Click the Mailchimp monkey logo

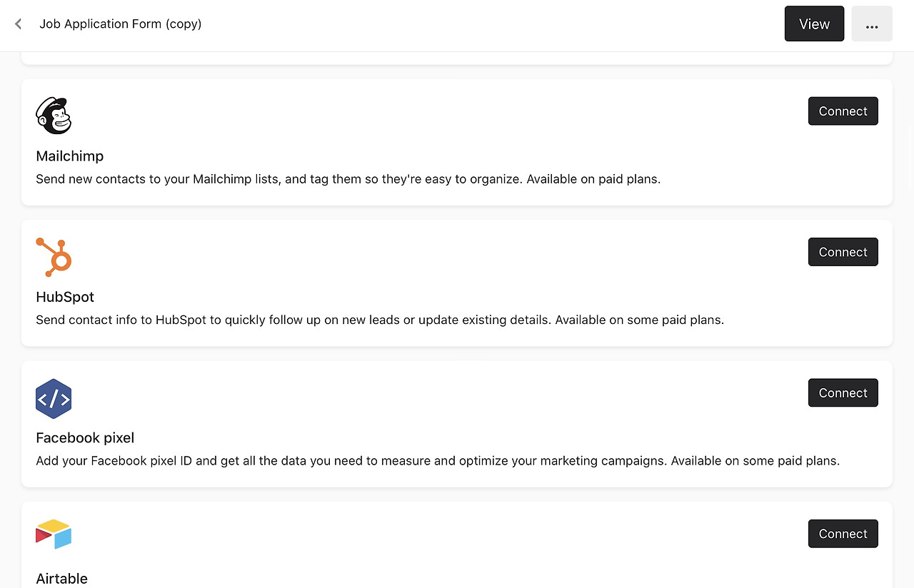click(54, 116)
